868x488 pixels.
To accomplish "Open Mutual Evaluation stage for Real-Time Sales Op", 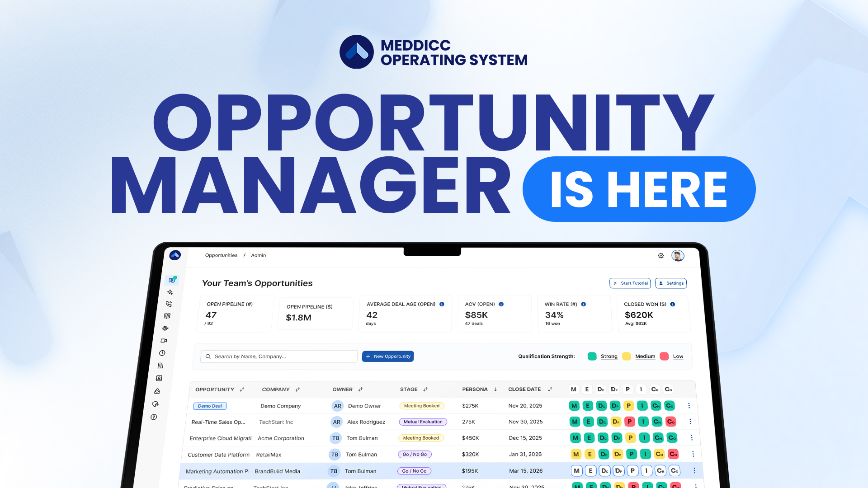I will point(423,422).
